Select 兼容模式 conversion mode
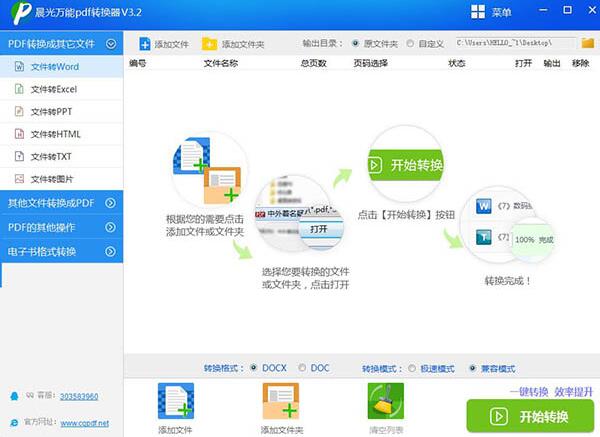Viewport: 600px width, 437px height. [x=473, y=368]
